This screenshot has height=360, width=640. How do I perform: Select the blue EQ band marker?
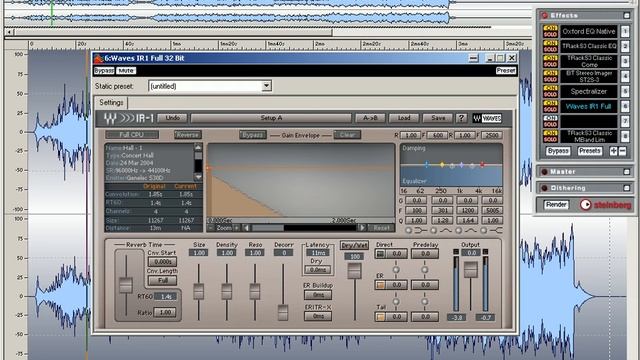point(427,164)
